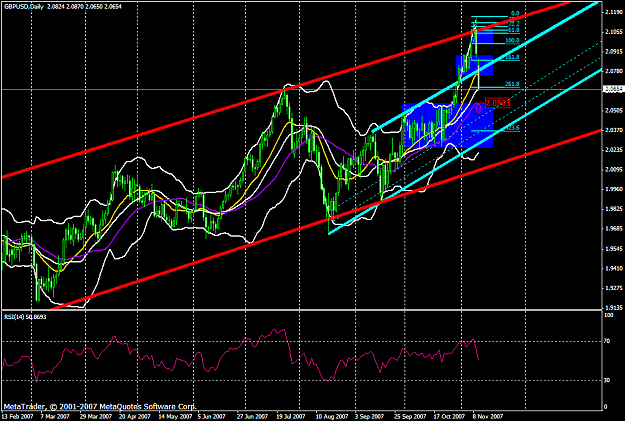Image resolution: width=625 pixels, height=421 pixels.
Task: Click the 14 May 2007 date label
Action: click(175, 417)
